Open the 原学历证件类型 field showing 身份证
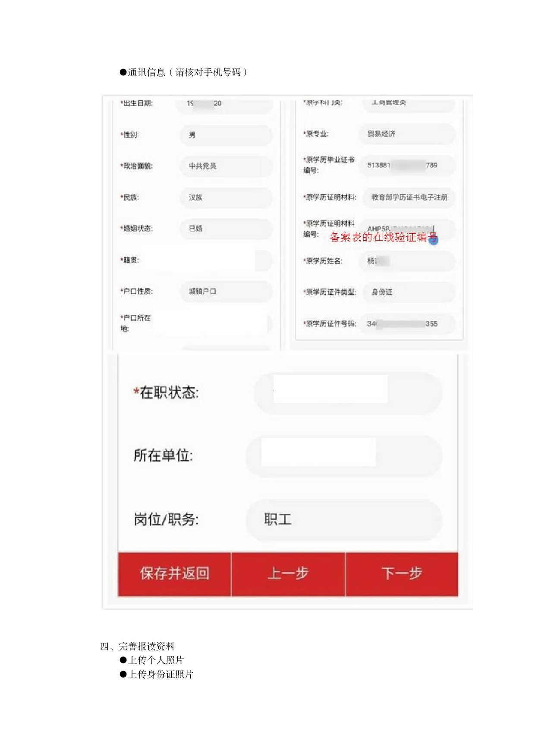Viewport: 535px width, 756px height. 409,292
